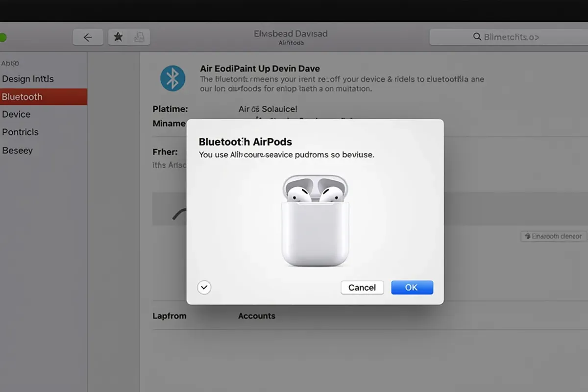The width and height of the screenshot is (588, 392).
Task: Click the blue Bluetooth logo icon
Action: (172, 77)
